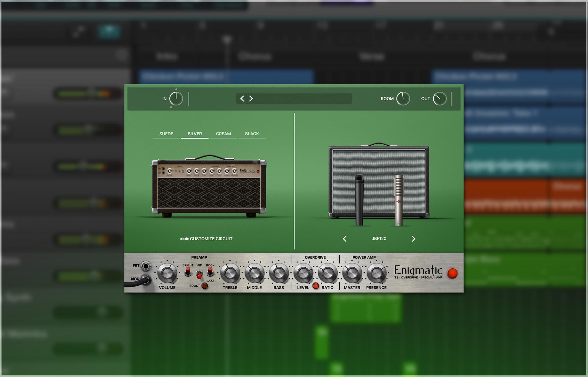Click the JBF120 cabinet name
The width and height of the screenshot is (588, 377).
(379, 238)
